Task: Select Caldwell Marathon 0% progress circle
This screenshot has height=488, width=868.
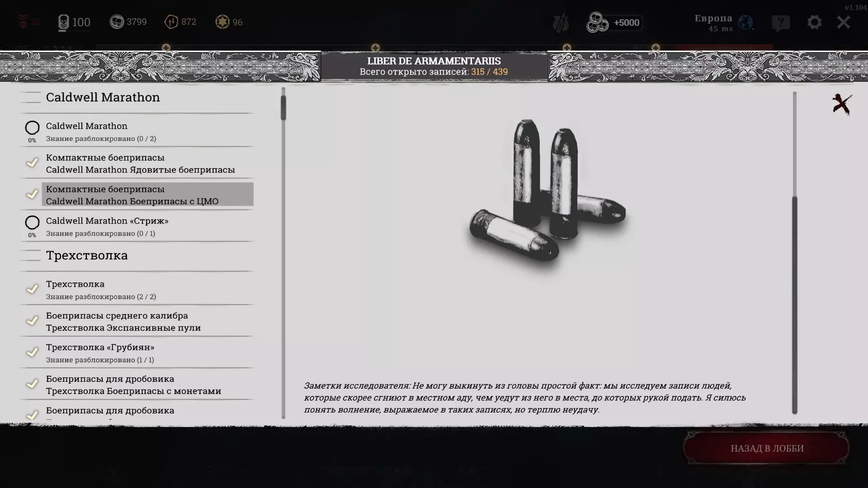Action: (32, 128)
